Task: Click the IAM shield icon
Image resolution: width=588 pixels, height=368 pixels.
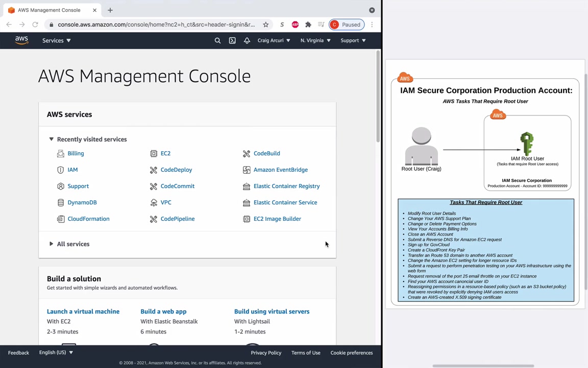Action: point(60,170)
